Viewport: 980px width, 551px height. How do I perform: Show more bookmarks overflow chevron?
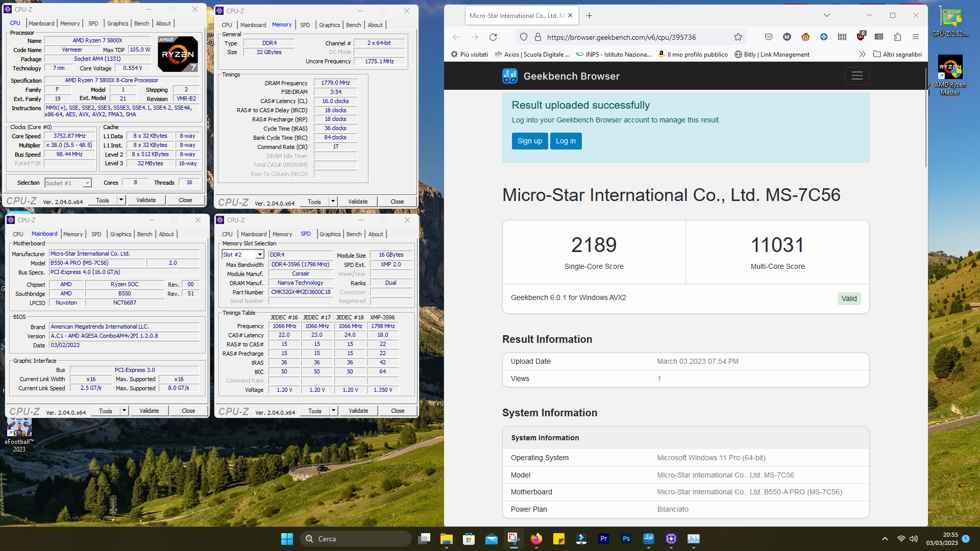pyautogui.click(x=862, y=54)
